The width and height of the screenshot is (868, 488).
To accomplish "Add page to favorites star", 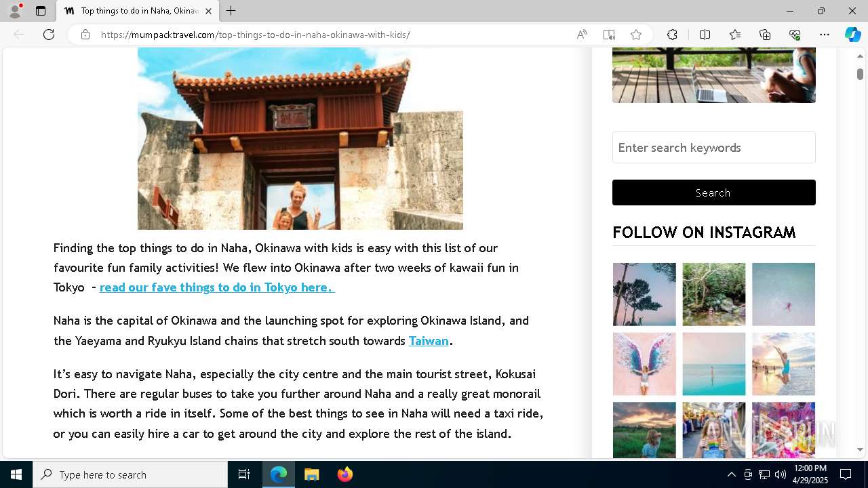I will point(636,35).
